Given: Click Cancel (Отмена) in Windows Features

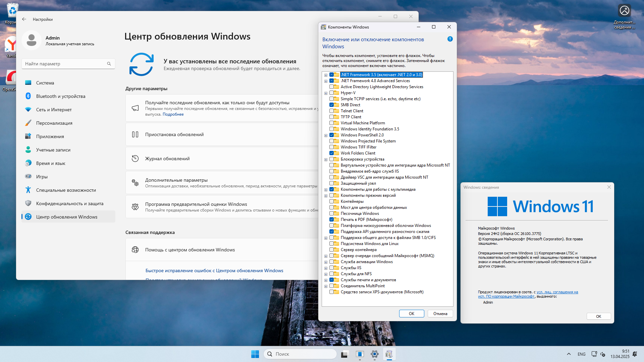Looking at the screenshot, I should tap(440, 314).
